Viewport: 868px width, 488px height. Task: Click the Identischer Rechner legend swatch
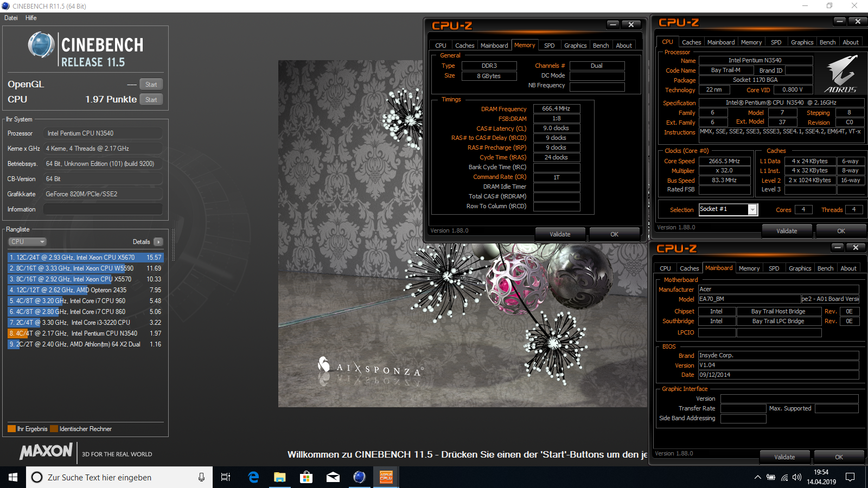click(54, 429)
